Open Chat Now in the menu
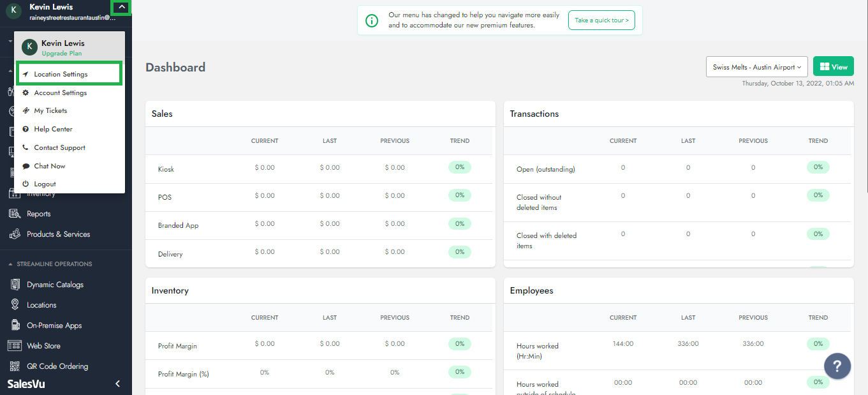This screenshot has height=395, width=868. (50, 166)
